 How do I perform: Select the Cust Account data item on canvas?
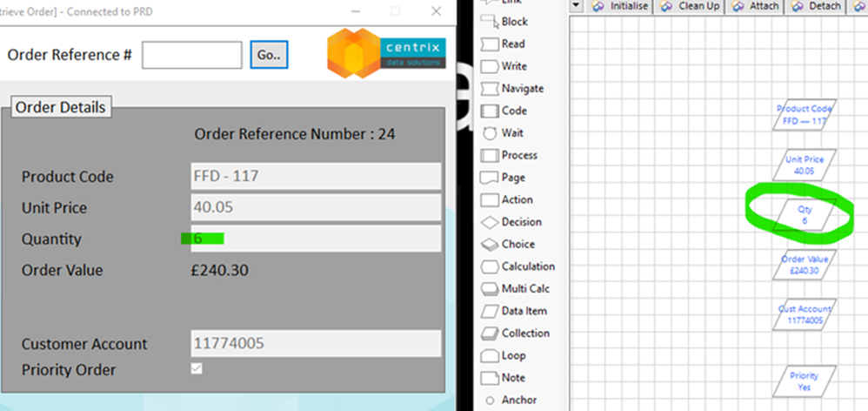point(805,314)
